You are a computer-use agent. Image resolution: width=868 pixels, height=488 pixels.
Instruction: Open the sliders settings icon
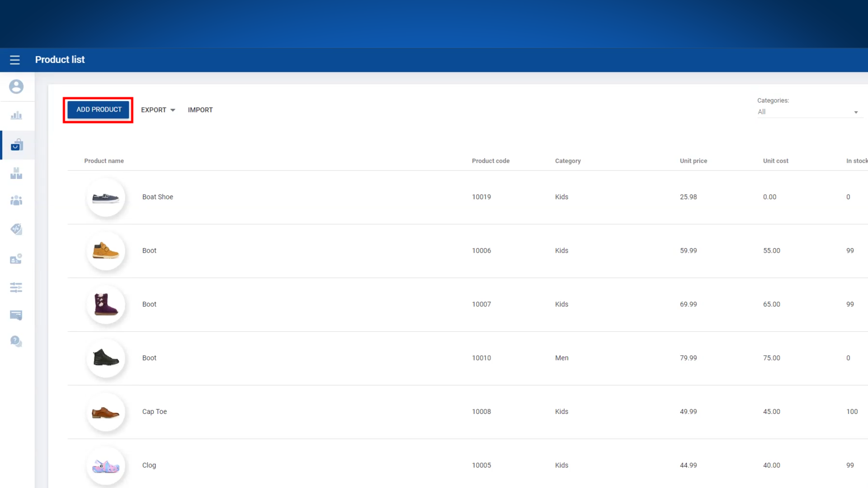(x=16, y=287)
